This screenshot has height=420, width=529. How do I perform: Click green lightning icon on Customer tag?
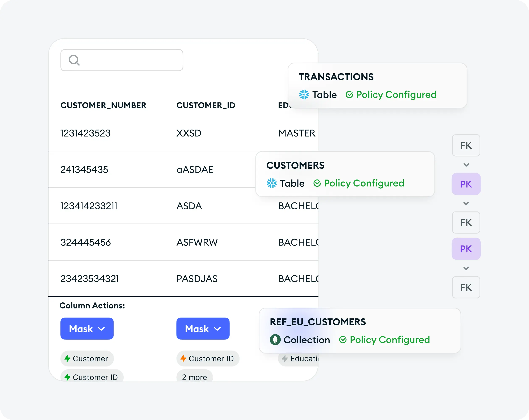67,359
